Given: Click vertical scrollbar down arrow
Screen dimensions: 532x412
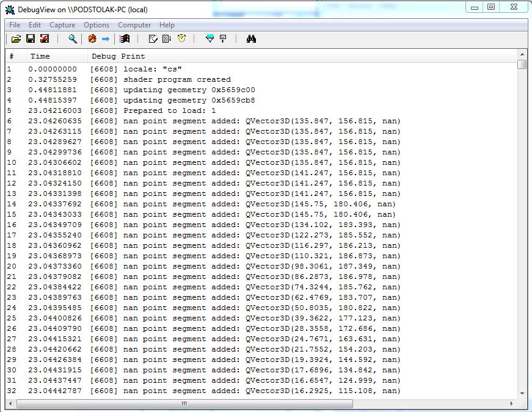Looking at the screenshot, I should point(522,394).
